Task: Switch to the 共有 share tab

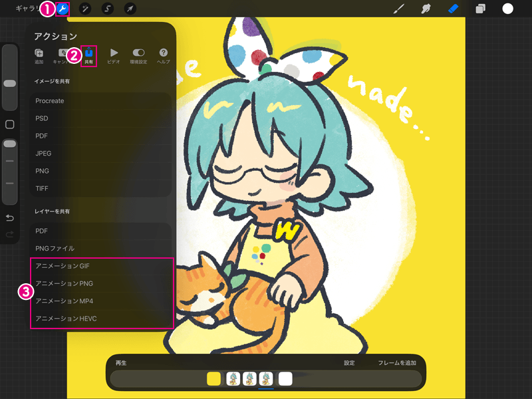Action: click(x=89, y=57)
